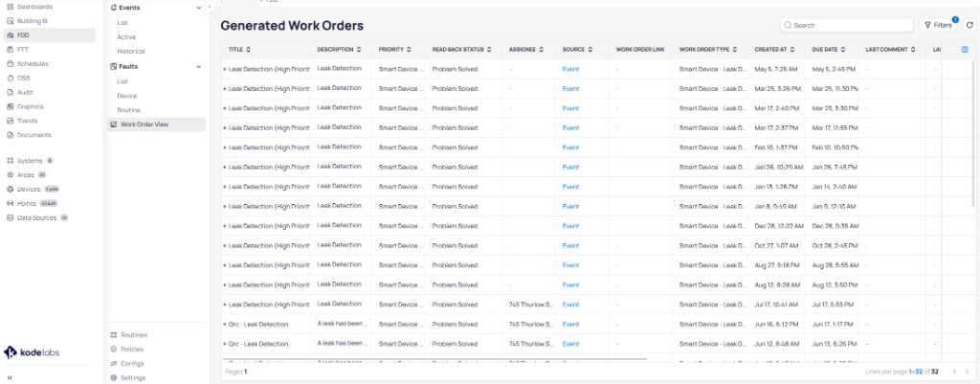
Task: Open Event link in Feb 10 row
Action: (x=570, y=147)
